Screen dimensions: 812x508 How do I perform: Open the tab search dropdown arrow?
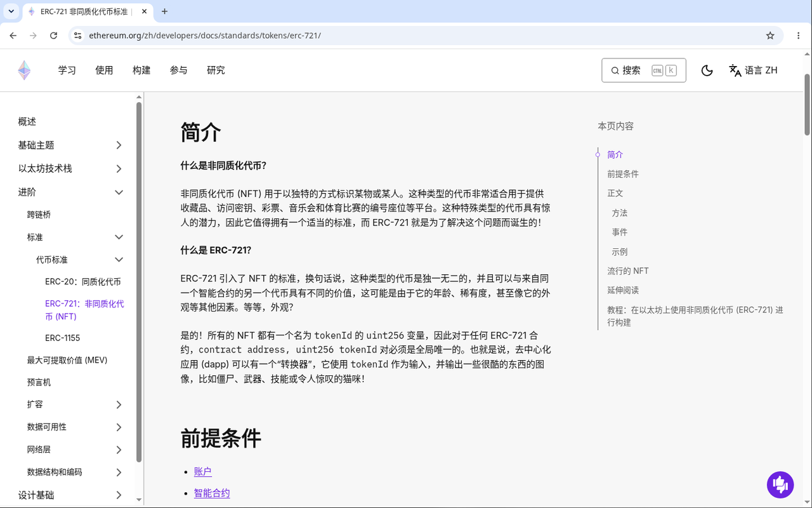[11, 11]
